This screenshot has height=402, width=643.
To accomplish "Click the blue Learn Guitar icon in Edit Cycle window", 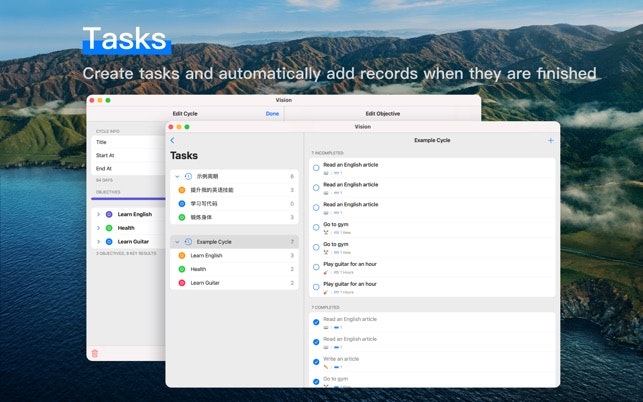I will (109, 242).
